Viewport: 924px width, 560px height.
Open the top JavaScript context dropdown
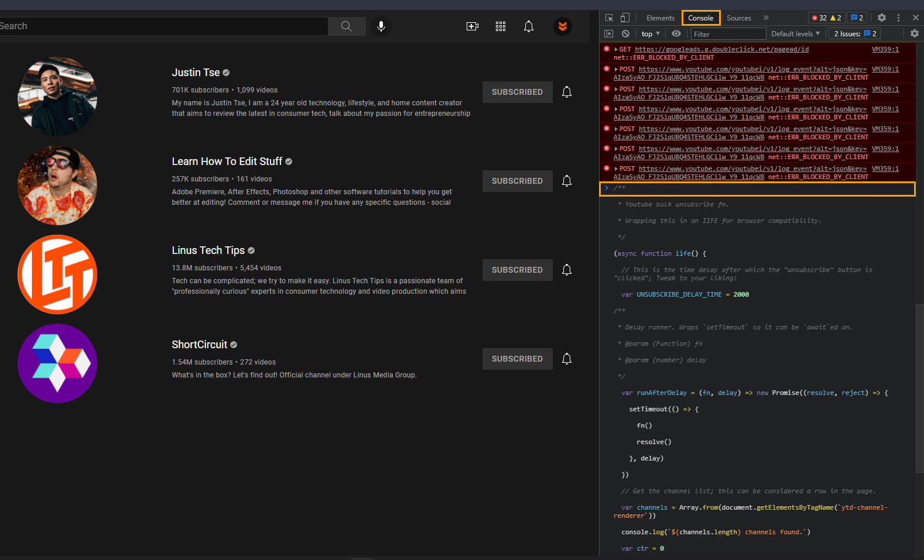tap(651, 34)
